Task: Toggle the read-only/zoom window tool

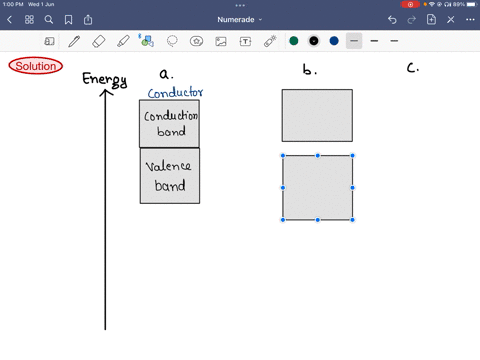Action: click(x=49, y=41)
